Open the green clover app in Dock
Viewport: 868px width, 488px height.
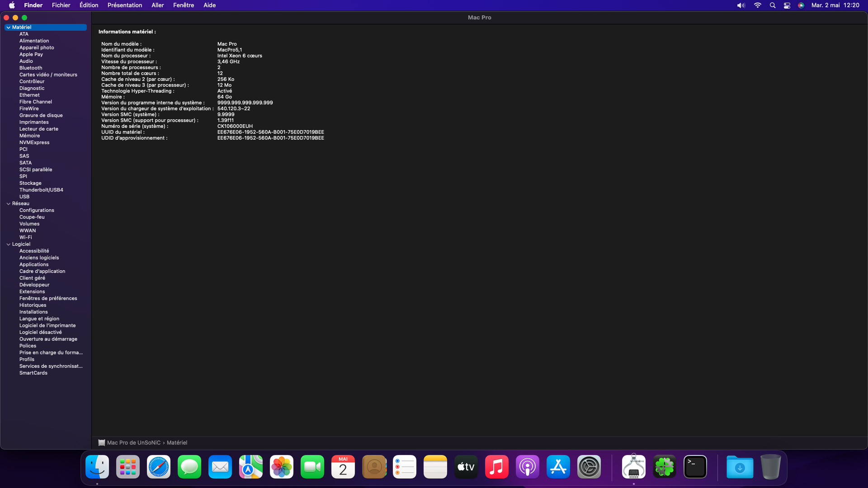[x=665, y=467]
